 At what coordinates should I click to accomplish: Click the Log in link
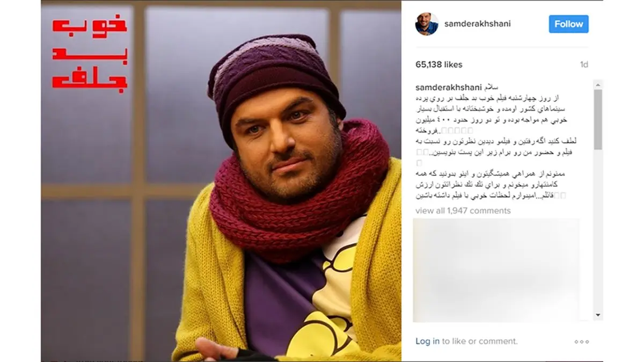click(427, 341)
